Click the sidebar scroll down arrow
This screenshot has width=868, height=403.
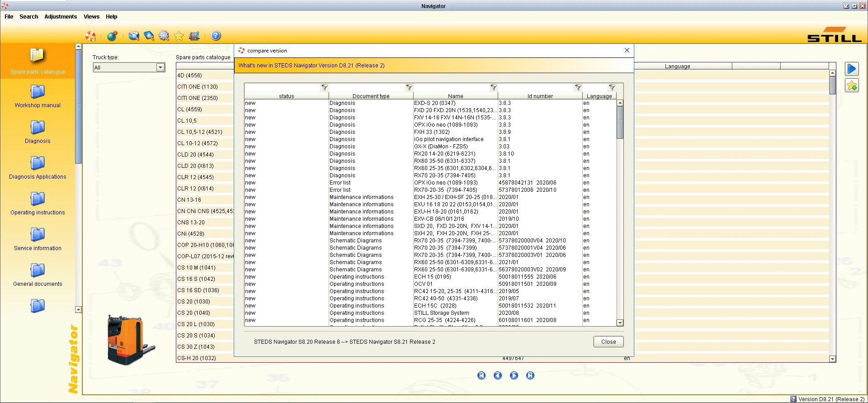[78, 310]
